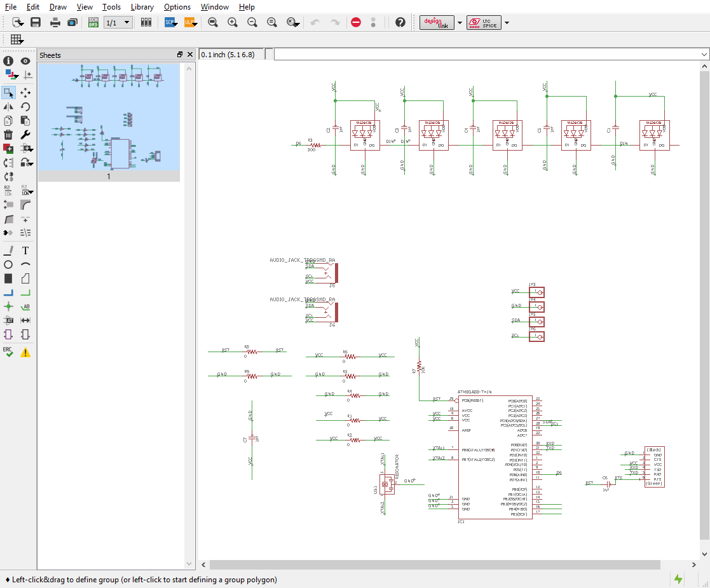Click the Zoom to fit icon
This screenshot has width=710, height=588.
point(213,22)
